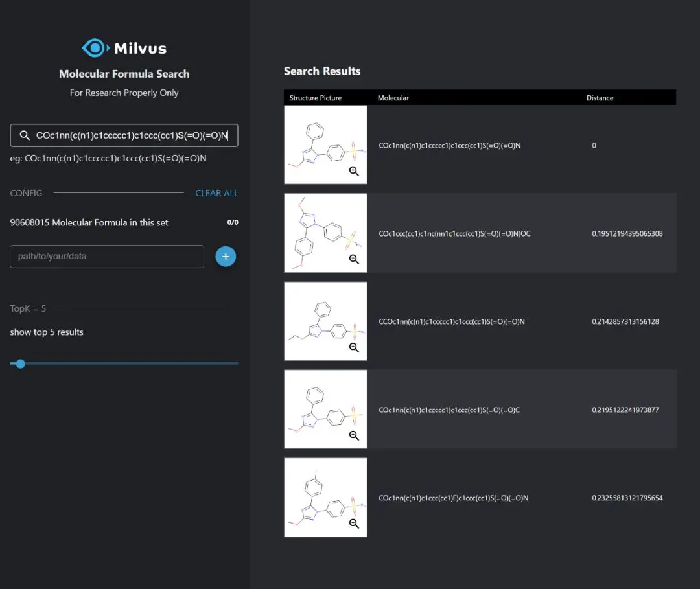Click the search magnifier icon in query box

tap(25, 135)
